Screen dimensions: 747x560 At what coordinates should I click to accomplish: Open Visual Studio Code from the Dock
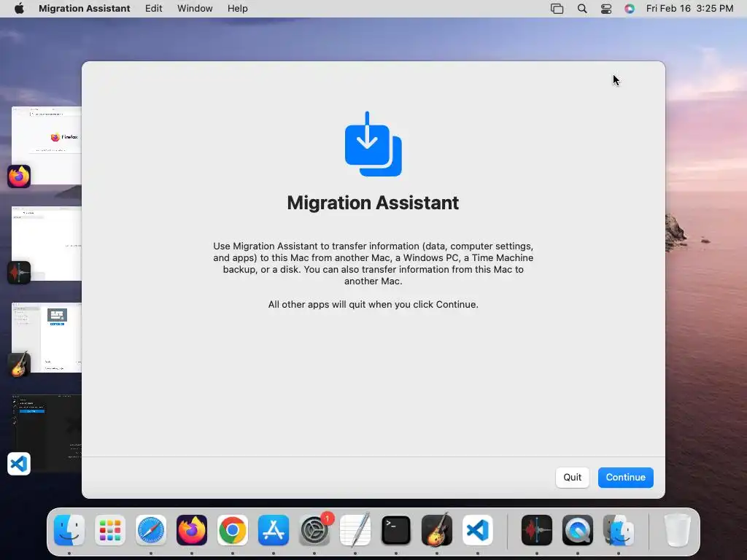pos(478,530)
